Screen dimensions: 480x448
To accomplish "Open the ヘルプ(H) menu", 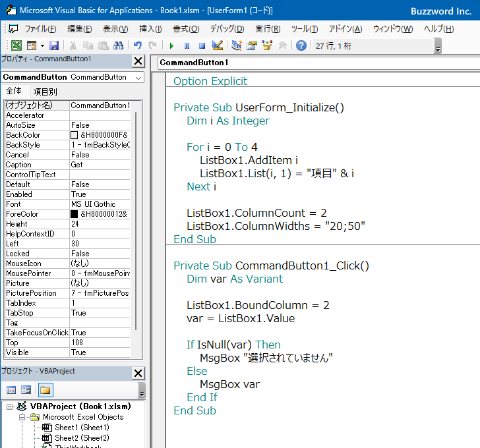I will coord(438,29).
